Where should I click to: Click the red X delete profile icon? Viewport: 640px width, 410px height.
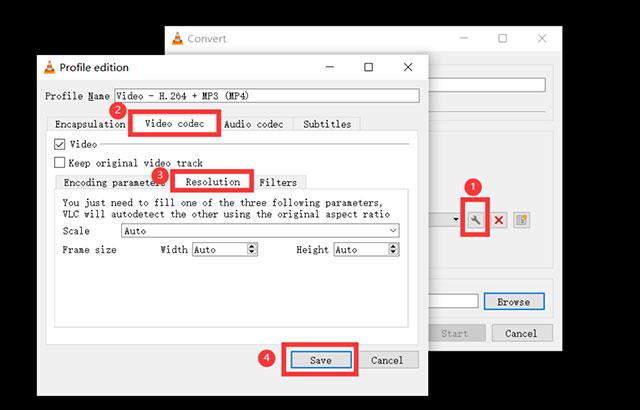499,220
